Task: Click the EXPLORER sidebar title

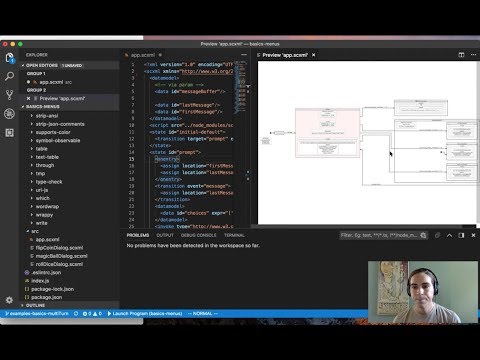Action: click(37, 55)
